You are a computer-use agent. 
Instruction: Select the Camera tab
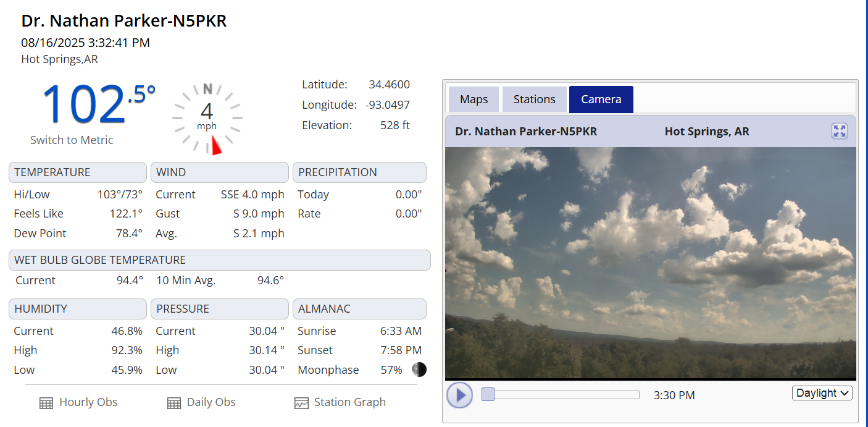coord(601,99)
